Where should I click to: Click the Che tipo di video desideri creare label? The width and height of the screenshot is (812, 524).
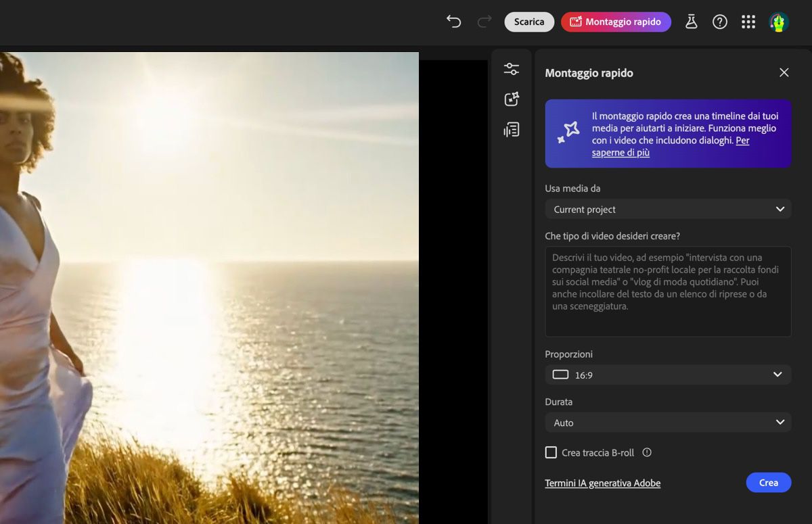[x=612, y=236]
